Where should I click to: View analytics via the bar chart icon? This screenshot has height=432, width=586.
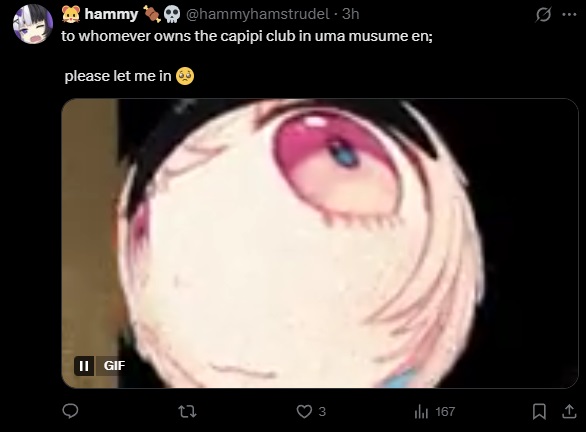coord(421,412)
